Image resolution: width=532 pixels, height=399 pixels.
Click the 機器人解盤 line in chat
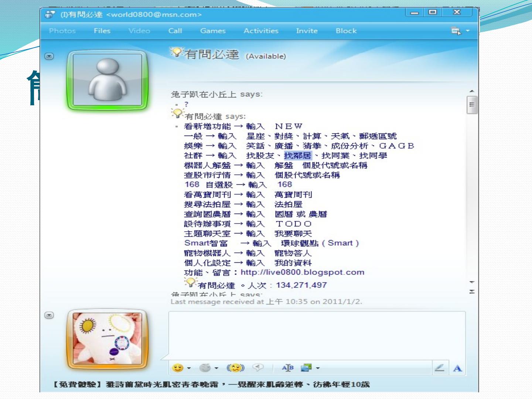click(x=276, y=165)
